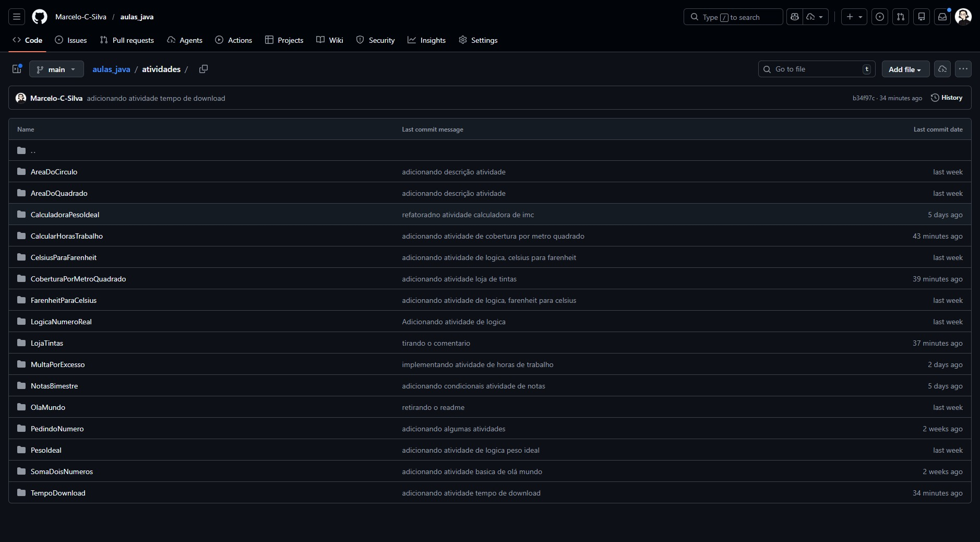Open the more options ellipsis button
980x542 pixels.
(963, 69)
